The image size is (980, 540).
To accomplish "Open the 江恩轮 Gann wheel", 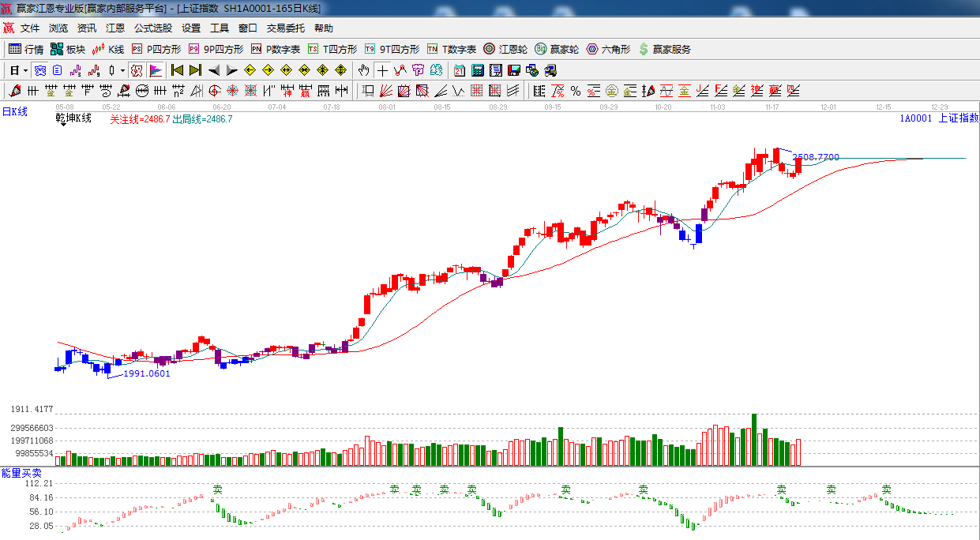I will [505, 49].
